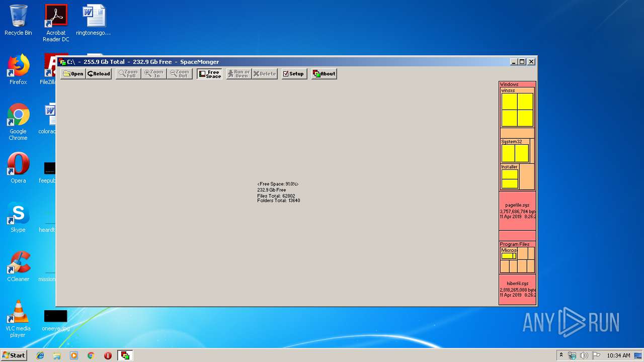Select the Program Files folder label

tap(515, 244)
